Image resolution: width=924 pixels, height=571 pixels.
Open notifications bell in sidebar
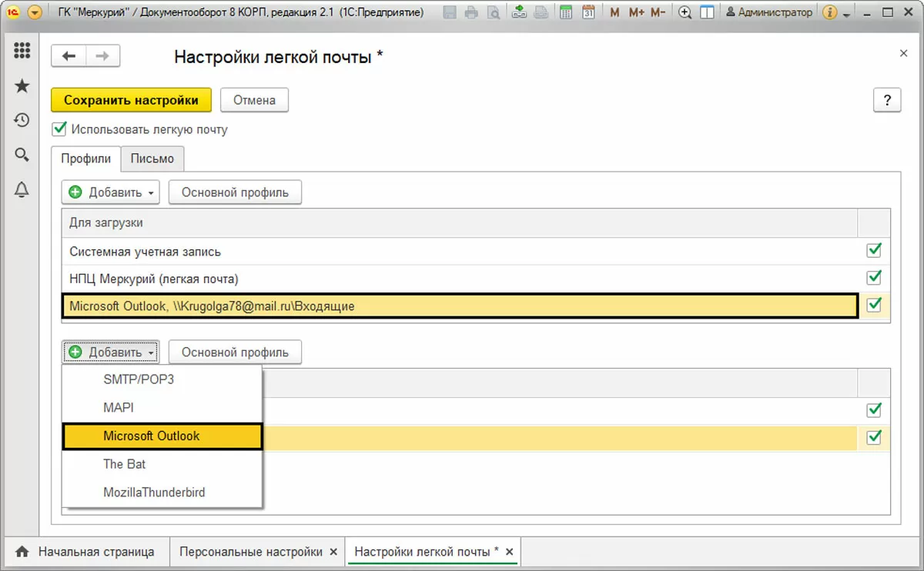[22, 189]
